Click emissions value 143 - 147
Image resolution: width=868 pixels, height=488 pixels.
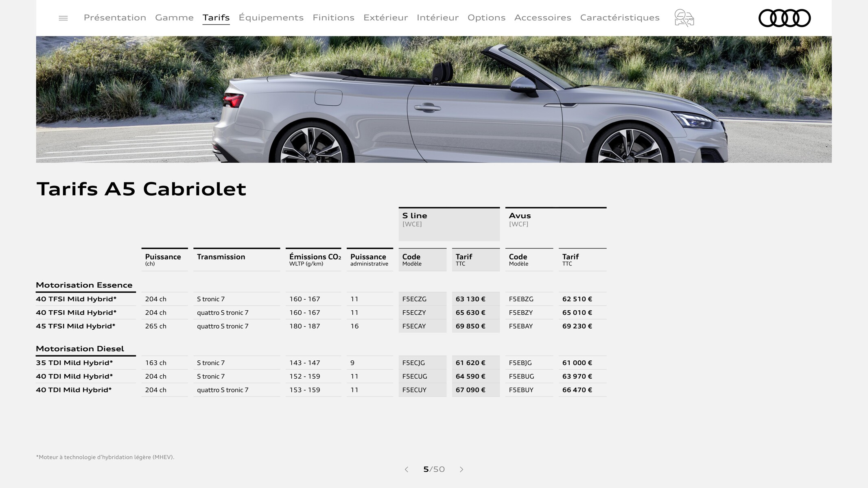pyautogui.click(x=304, y=363)
